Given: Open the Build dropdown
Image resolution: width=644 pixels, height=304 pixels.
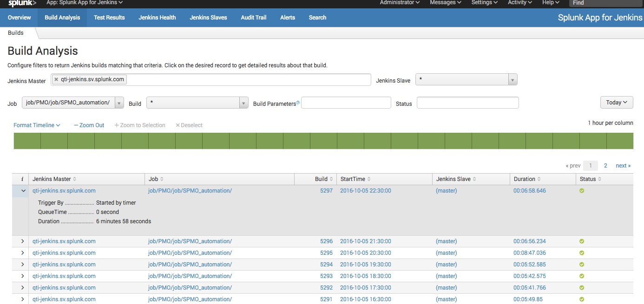Looking at the screenshot, I should 197,103.
